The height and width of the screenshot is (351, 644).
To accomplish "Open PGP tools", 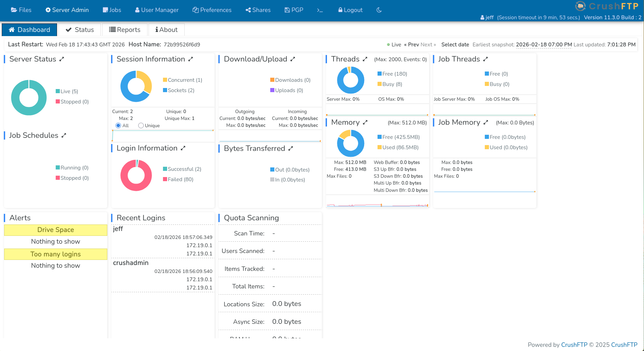I will pos(294,10).
